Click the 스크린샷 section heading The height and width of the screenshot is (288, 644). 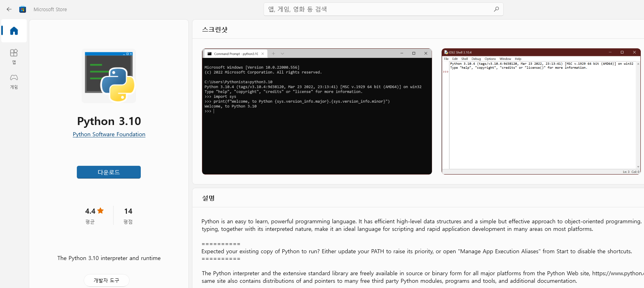click(x=215, y=30)
